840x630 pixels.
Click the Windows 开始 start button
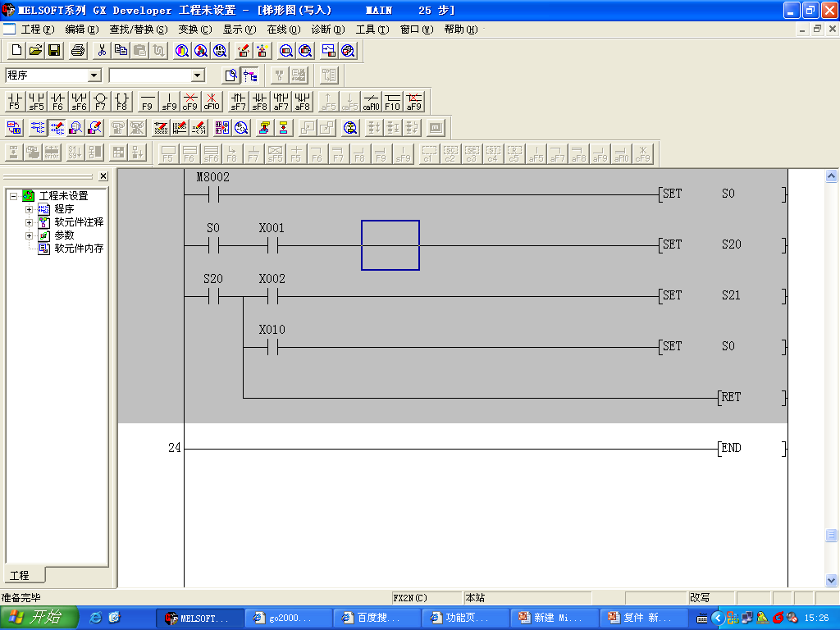[x=39, y=617]
